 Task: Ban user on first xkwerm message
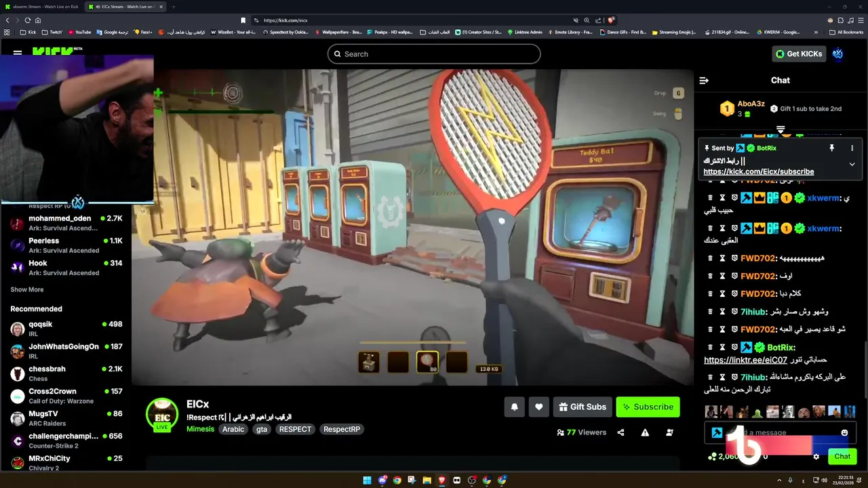[x=734, y=198]
